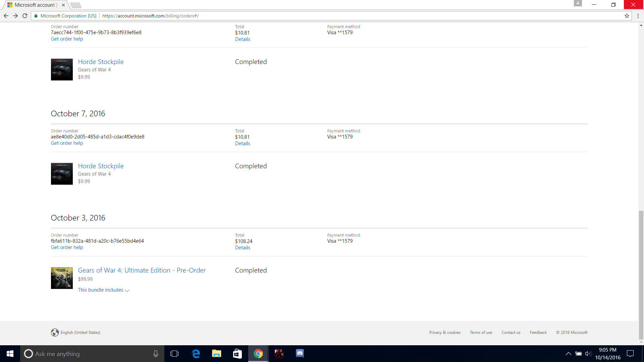Open Contact us footer link
Viewport: 644px width, 362px height.
pos(511,333)
